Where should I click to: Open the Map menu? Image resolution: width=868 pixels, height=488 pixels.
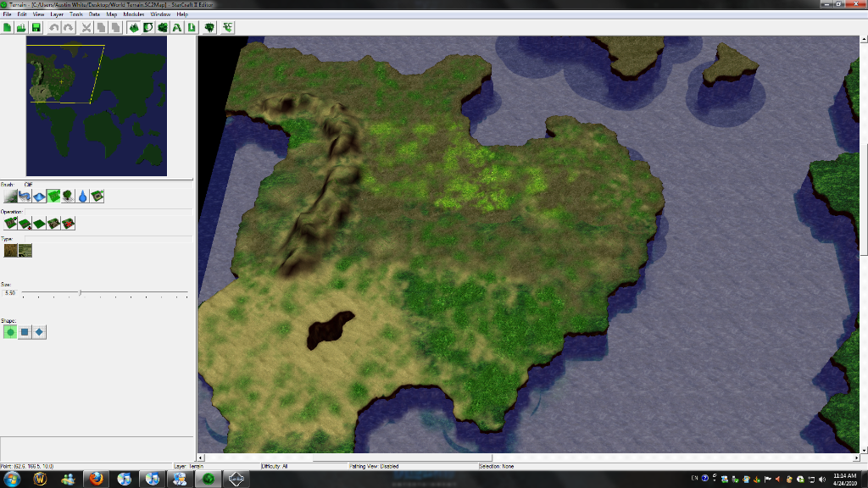pyautogui.click(x=112, y=14)
